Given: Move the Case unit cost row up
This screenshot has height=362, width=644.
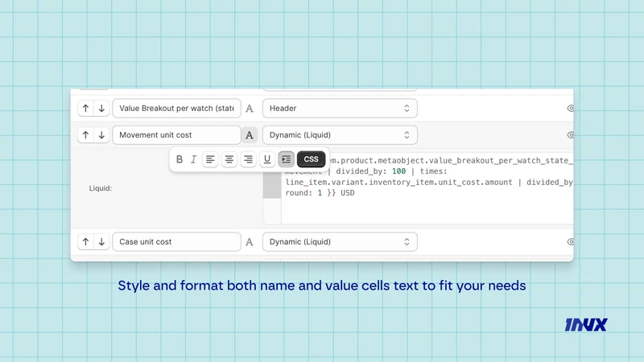Looking at the screenshot, I should point(85,242).
